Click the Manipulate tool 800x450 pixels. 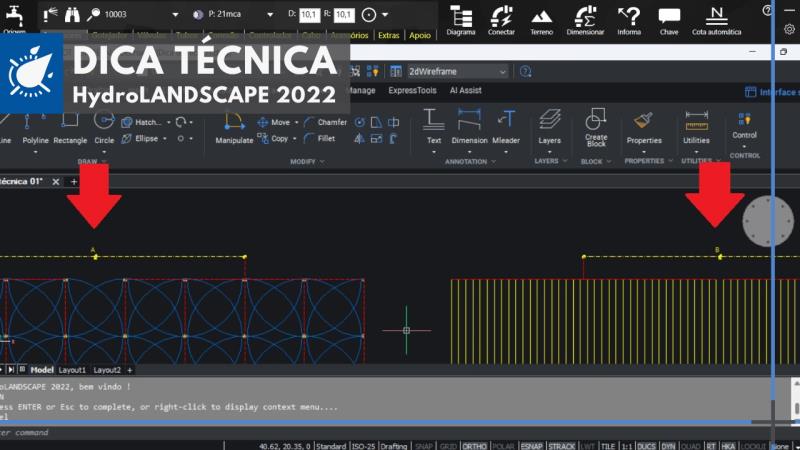(234, 129)
